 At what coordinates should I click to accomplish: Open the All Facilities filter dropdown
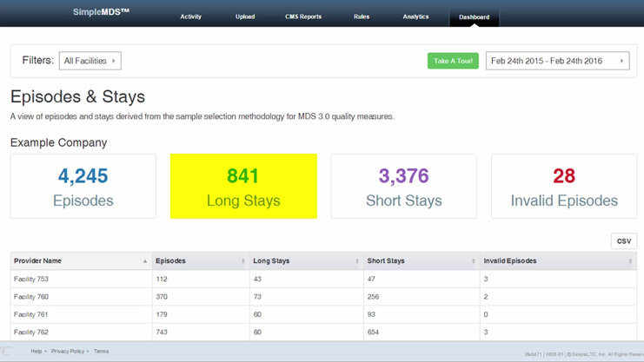[x=90, y=61]
